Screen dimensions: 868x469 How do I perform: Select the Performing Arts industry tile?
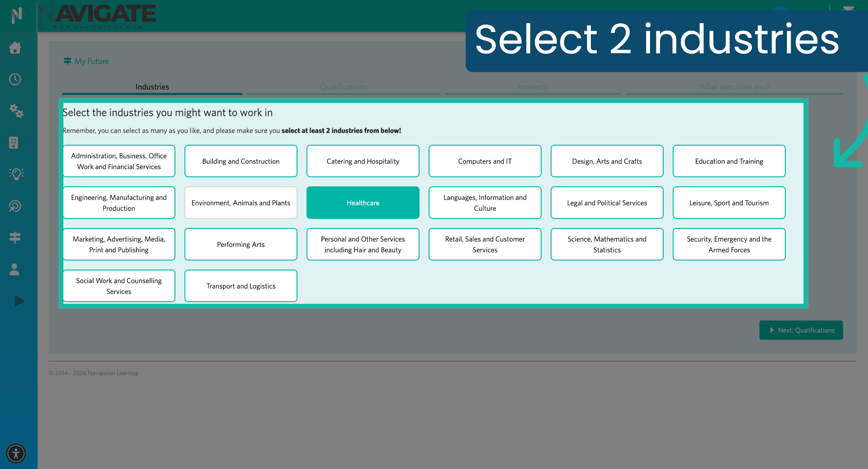click(x=241, y=244)
